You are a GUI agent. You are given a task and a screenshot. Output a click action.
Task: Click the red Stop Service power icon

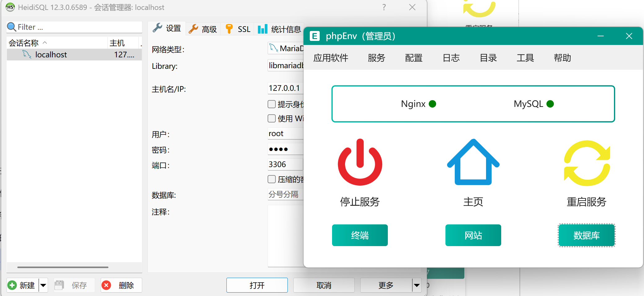[x=360, y=162]
